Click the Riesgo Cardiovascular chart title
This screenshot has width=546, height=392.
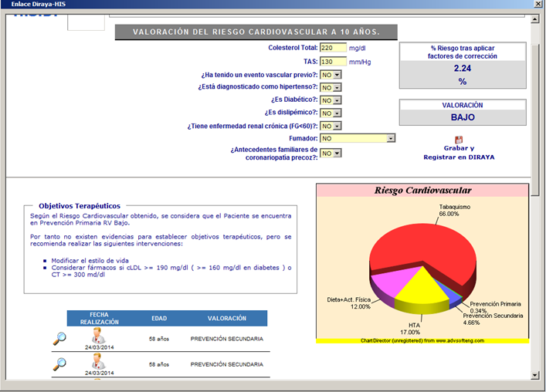point(422,191)
